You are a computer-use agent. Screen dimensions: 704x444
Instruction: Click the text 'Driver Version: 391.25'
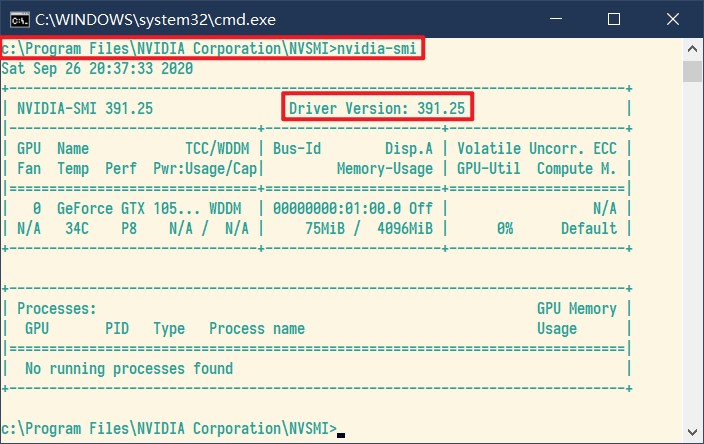(377, 108)
